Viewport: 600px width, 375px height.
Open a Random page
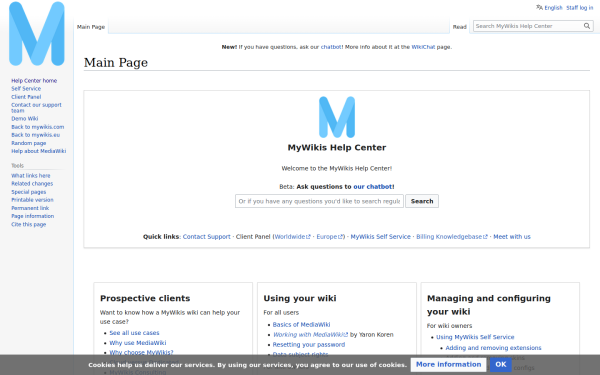click(x=29, y=143)
